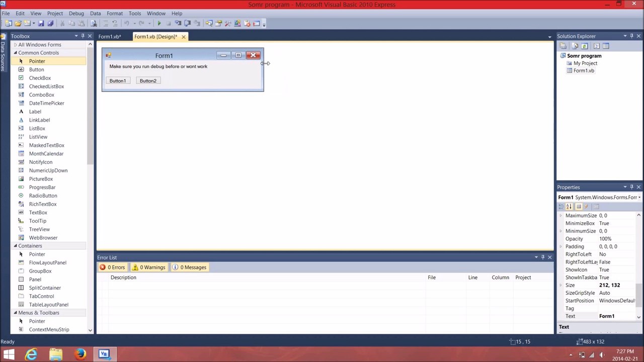644x362 pixels.
Task: Expand the All Windows Forms group
Action: (x=15, y=45)
